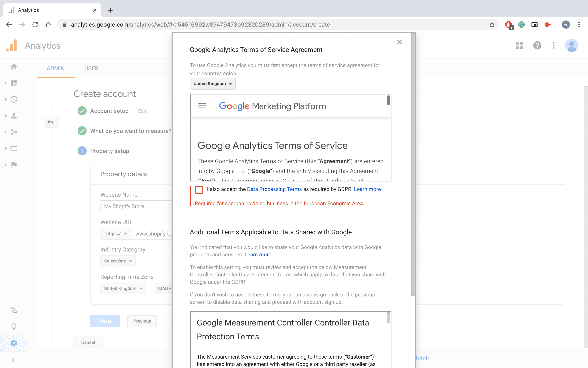This screenshot has height=368, width=588.
Task: Open Learn more about data sharing
Action: pyautogui.click(x=258, y=255)
